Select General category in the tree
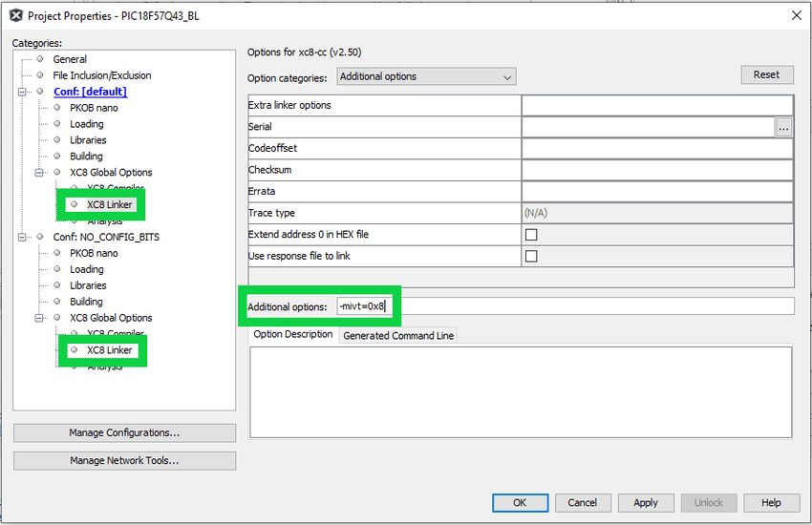The height and width of the screenshot is (525, 812). coord(70,59)
